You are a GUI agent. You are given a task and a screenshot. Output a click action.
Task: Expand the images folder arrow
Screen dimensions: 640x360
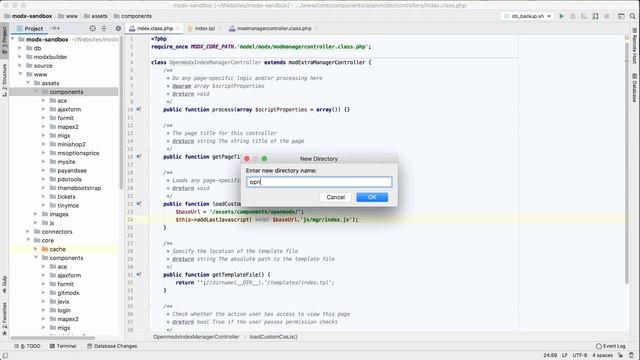click(x=36, y=214)
